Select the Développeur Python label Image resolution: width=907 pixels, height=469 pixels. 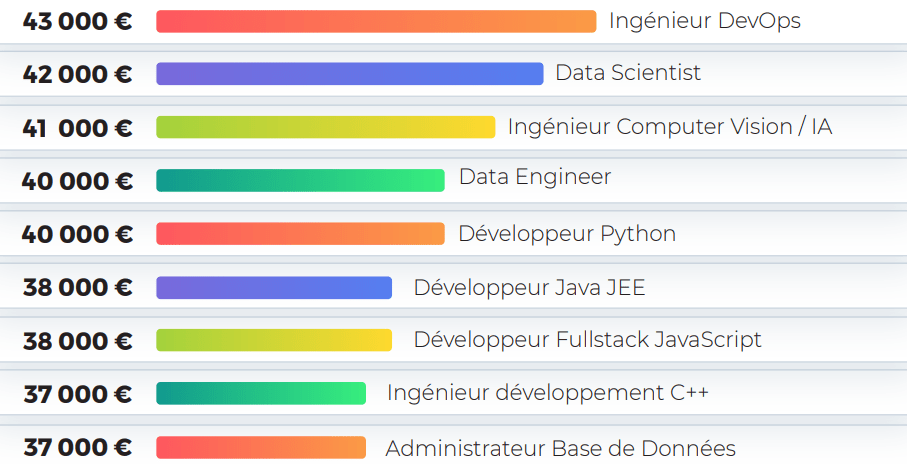(567, 234)
